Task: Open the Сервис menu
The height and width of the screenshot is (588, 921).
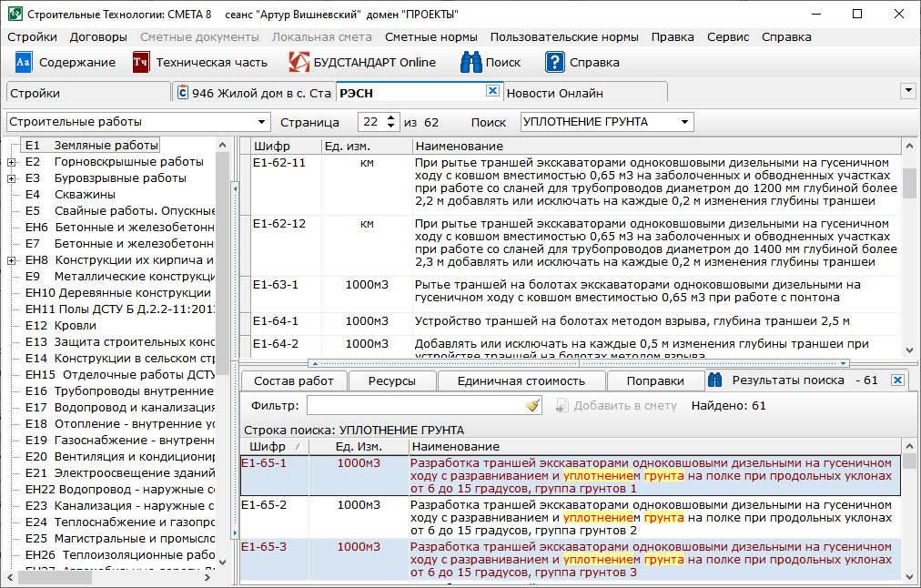Action: [728, 37]
